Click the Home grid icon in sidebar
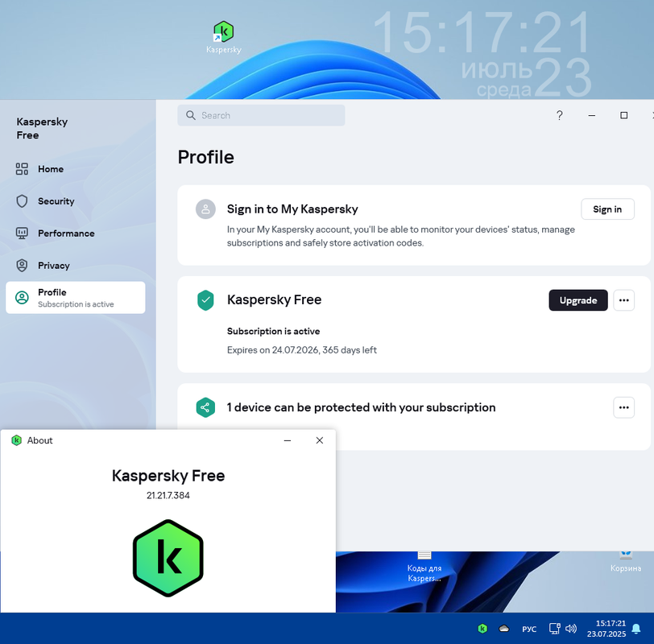654x644 pixels. [x=22, y=169]
